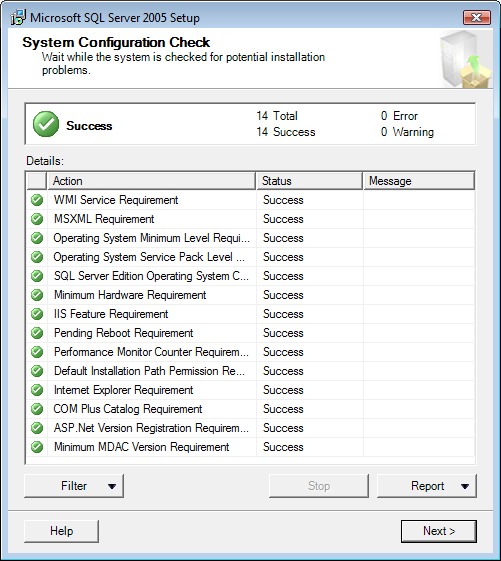Image resolution: width=501 pixels, height=561 pixels.
Task: Click Success status of COM Plus Catalog
Action: point(283,409)
